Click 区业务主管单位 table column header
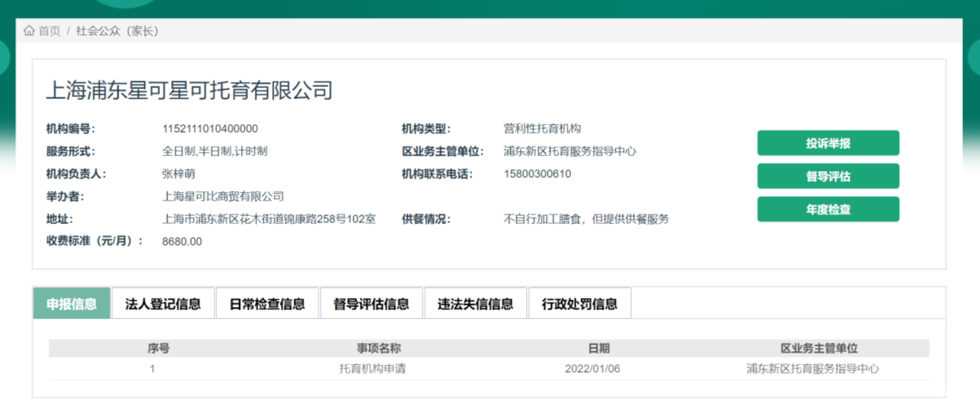This screenshot has height=415, width=980. (x=819, y=348)
